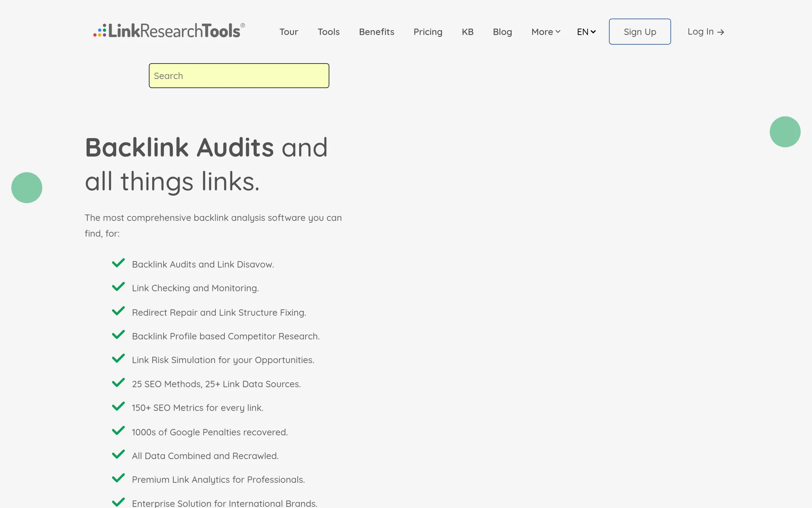Open the Tour page
This screenshot has height=508, width=812.
[x=289, y=32]
